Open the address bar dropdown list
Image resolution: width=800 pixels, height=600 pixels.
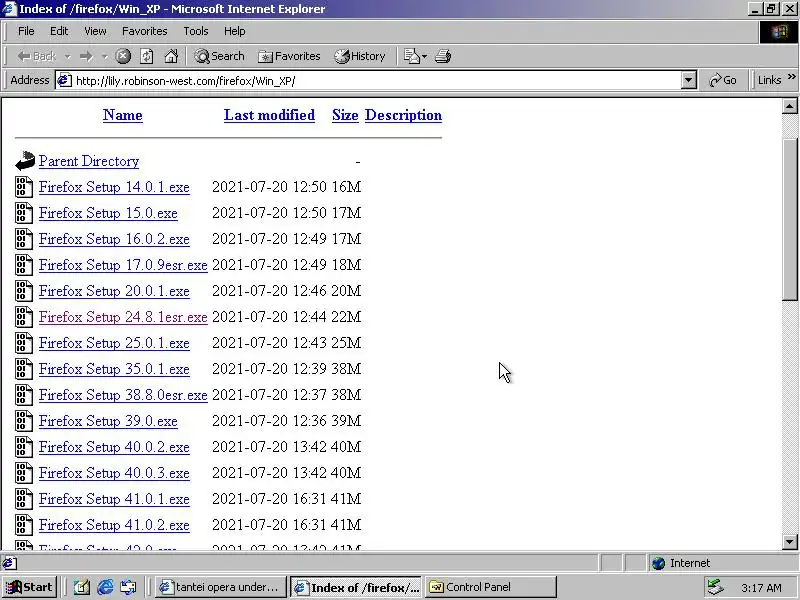coord(689,80)
